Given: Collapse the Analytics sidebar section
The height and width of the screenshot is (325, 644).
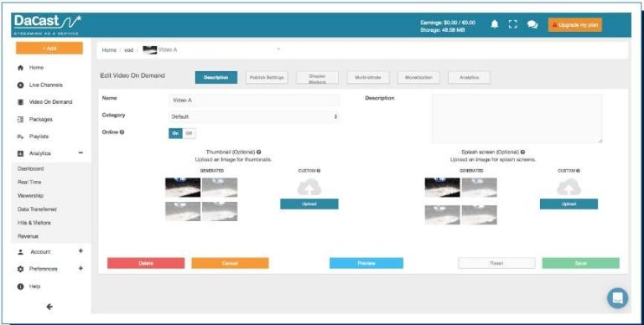Looking at the screenshot, I should coord(80,153).
